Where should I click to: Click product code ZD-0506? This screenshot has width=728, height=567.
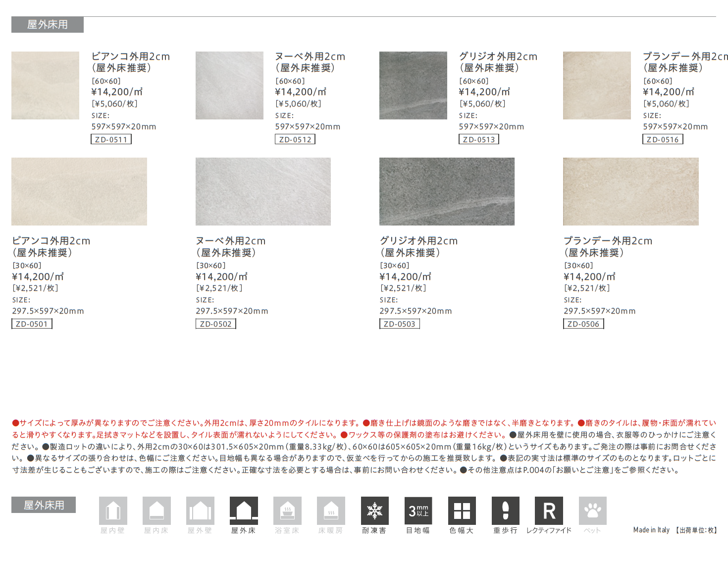[583, 324]
